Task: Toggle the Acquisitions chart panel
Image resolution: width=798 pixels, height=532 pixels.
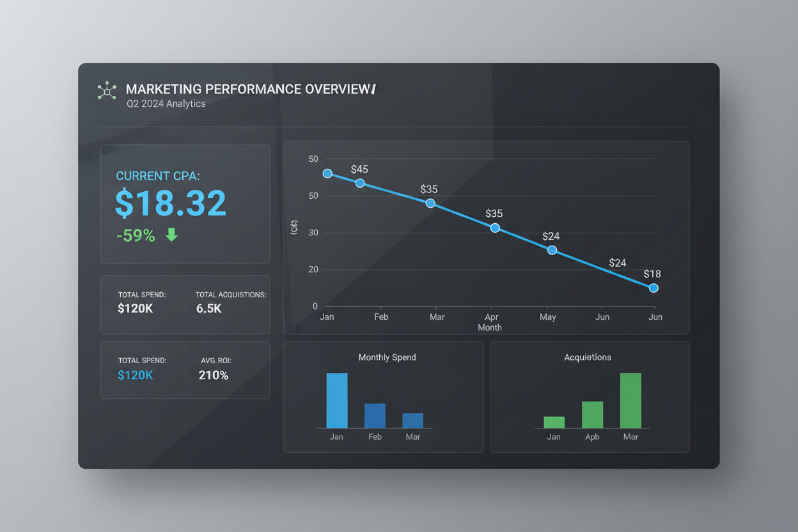Action: pos(588,396)
